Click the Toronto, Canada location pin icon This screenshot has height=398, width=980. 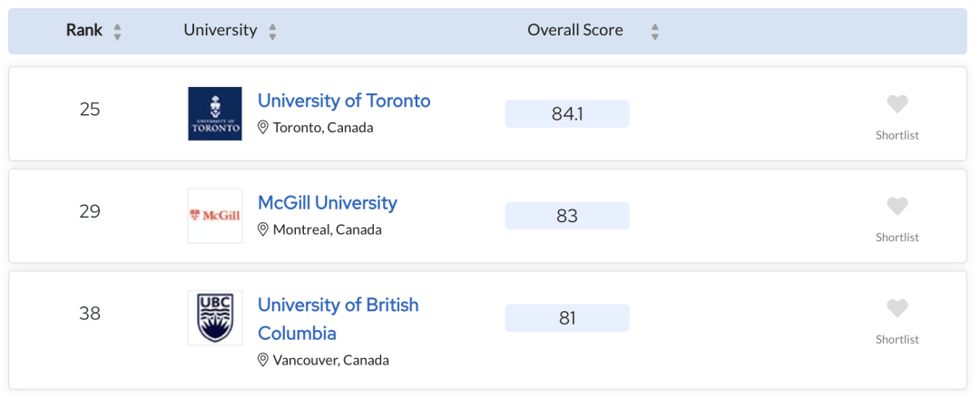[x=263, y=128]
